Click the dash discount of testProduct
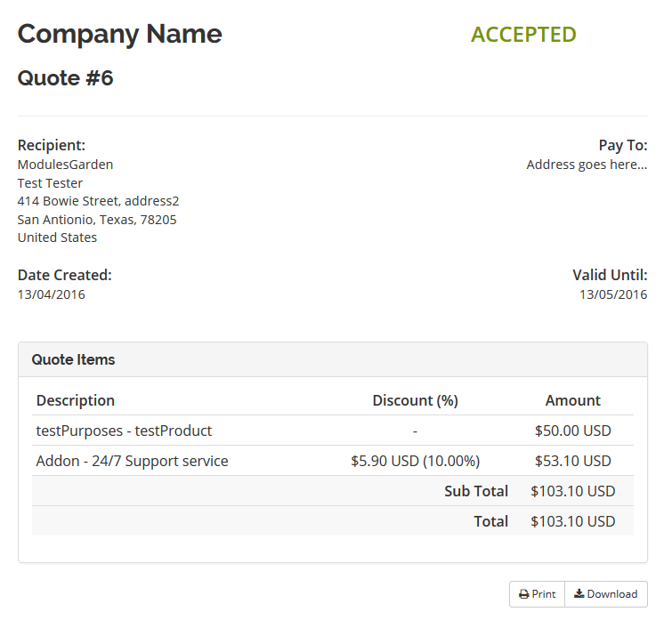This screenshot has width=672, height=636. [415, 431]
